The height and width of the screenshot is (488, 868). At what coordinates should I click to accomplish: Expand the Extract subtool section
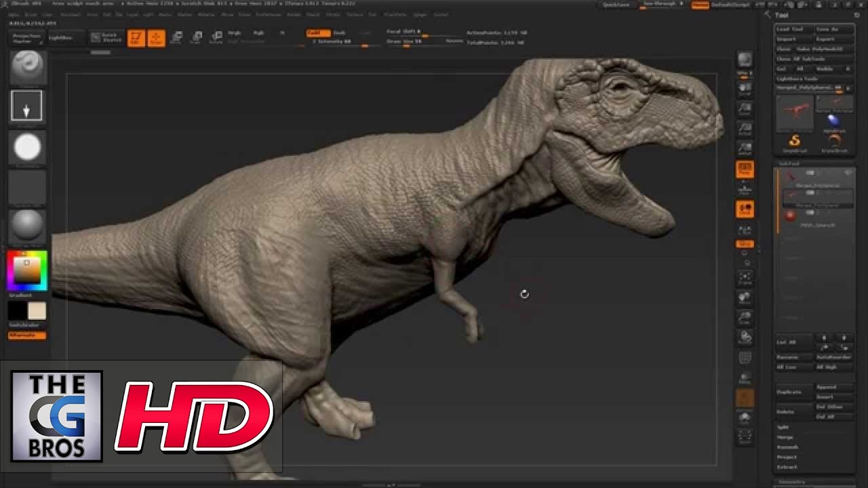point(787,468)
